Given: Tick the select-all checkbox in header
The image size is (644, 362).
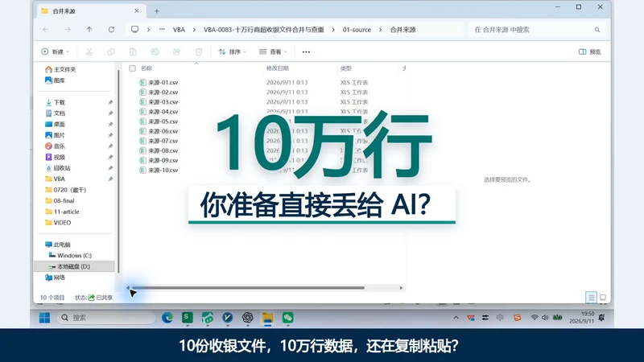Looking at the screenshot, I should (132, 68).
